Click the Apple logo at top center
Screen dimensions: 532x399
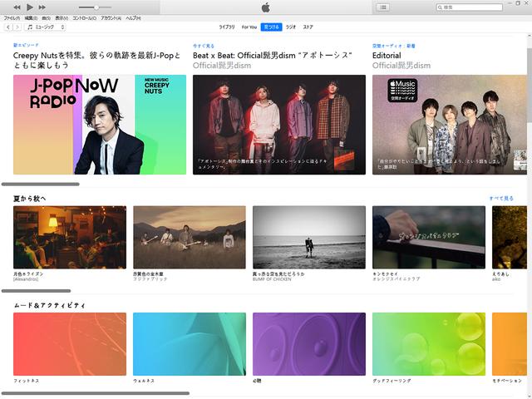point(266,7)
